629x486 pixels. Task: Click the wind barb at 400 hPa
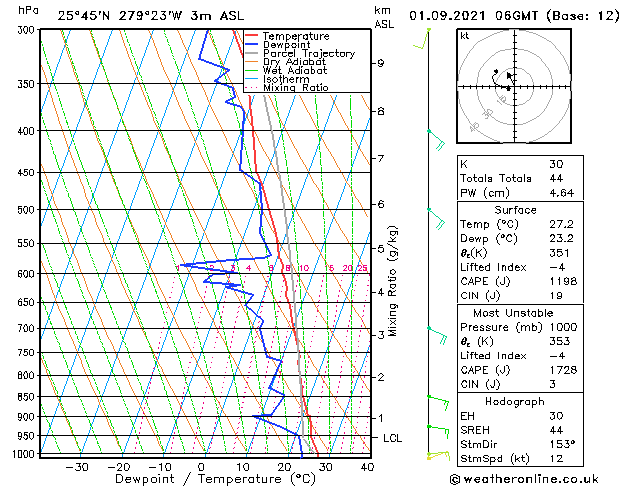pyautogui.click(x=437, y=139)
